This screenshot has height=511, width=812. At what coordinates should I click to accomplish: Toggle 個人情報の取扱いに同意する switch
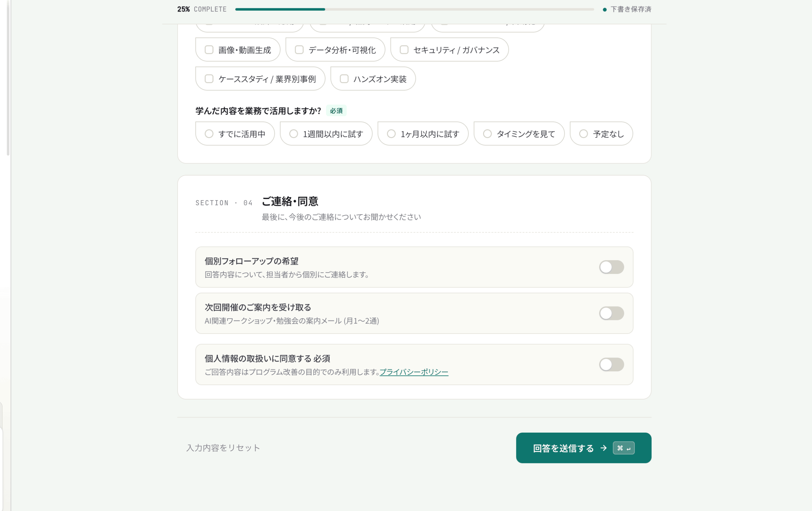tap(611, 365)
